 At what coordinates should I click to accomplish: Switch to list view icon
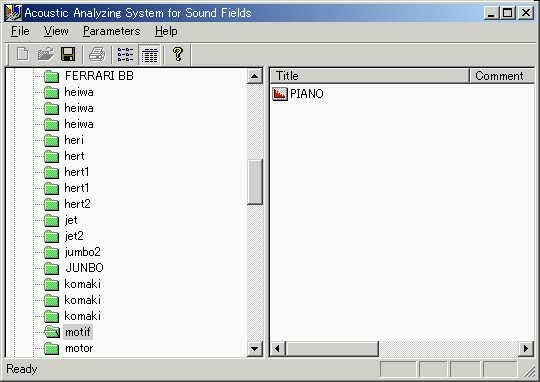point(125,54)
